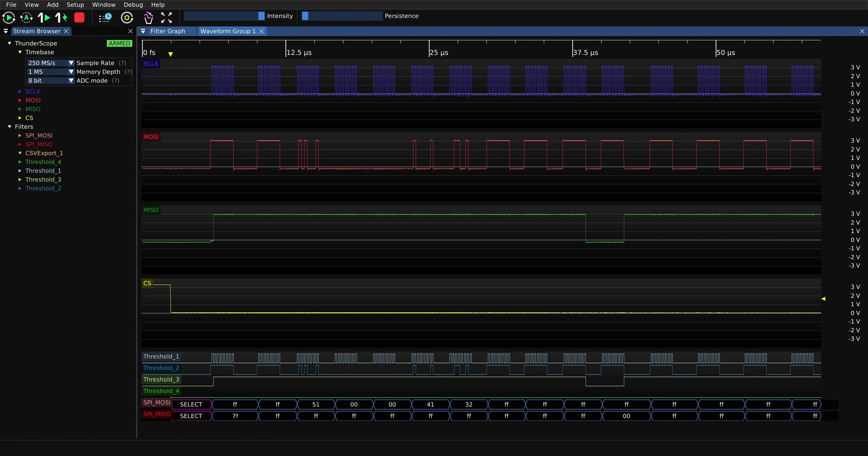Select the Waveform Group 1 tab
868x456 pixels.
coord(228,31)
